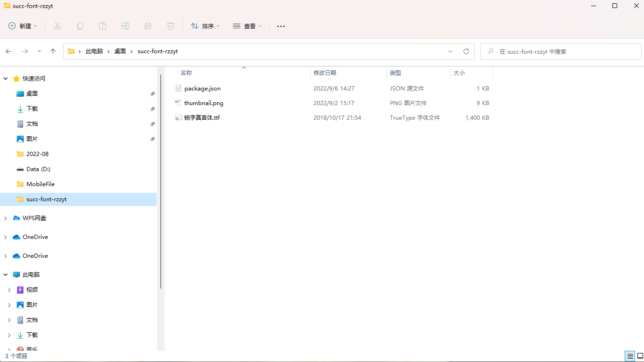Collapse the 快速访问 section
Viewport: 644px width, 362px height.
tap(6, 79)
